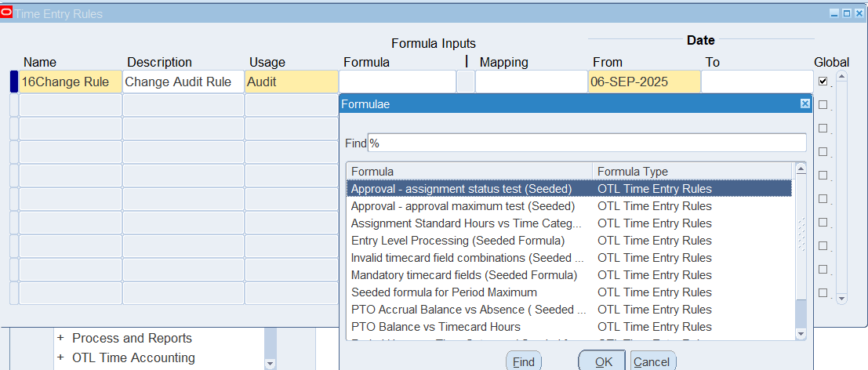Uncheck Global checkbox for 16Change Rule

pyautogui.click(x=823, y=81)
